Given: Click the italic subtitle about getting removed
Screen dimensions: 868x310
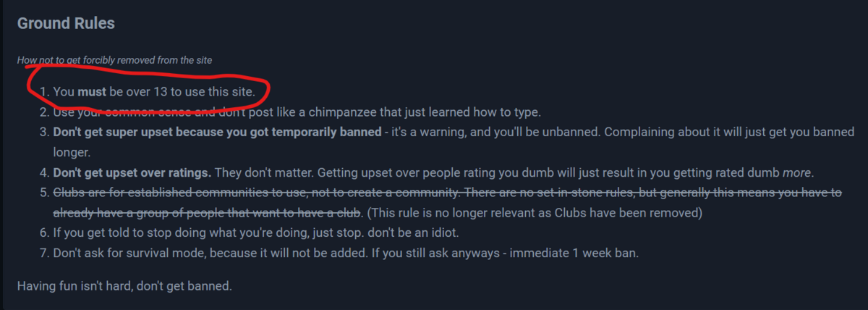Looking at the screenshot, I should tap(115, 60).
